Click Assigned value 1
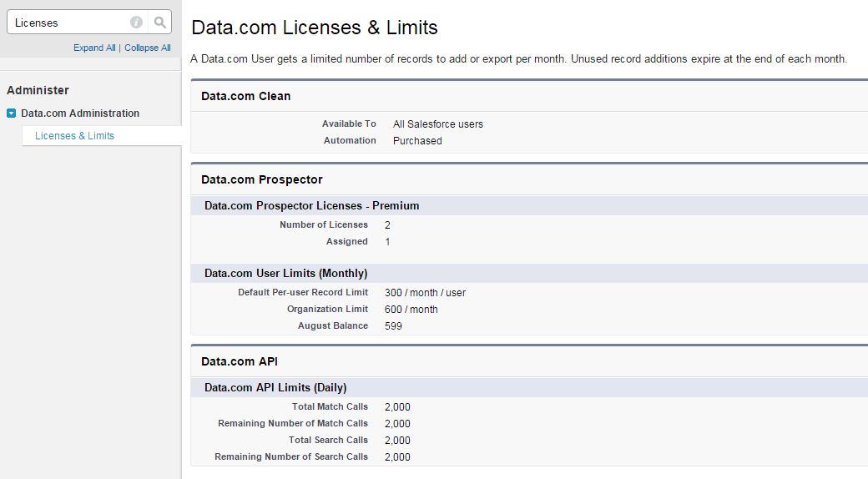This screenshot has width=868, height=479. pos(387,241)
